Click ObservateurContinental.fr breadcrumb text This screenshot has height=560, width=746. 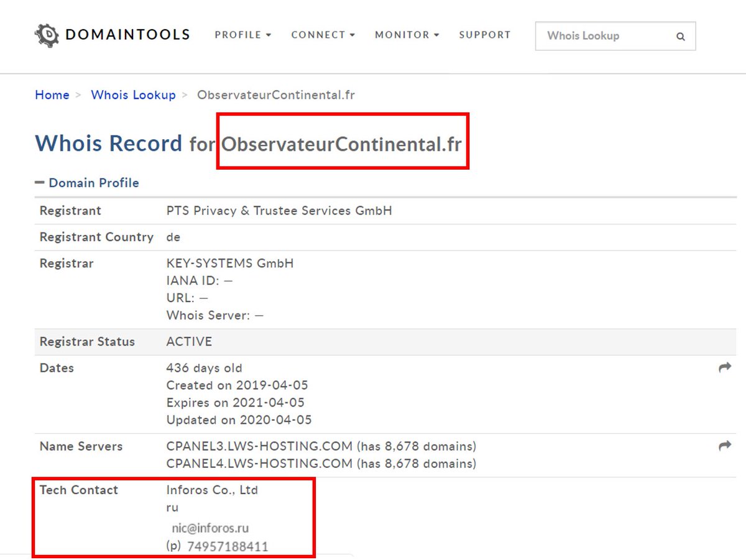coord(276,95)
